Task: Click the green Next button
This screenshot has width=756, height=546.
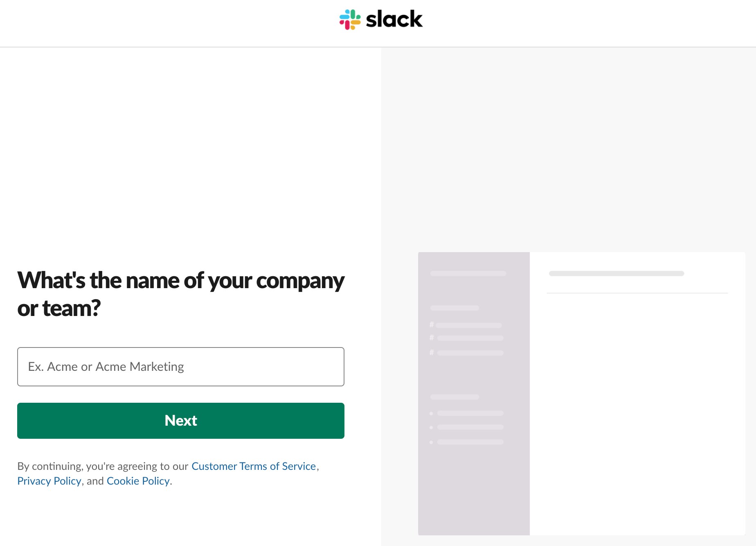Action: pos(181,421)
